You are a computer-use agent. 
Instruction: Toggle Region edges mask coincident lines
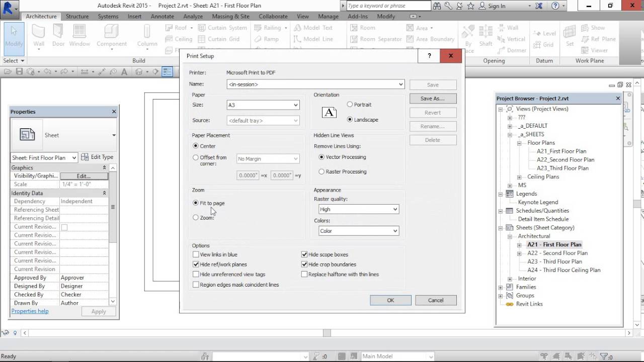[196, 285]
